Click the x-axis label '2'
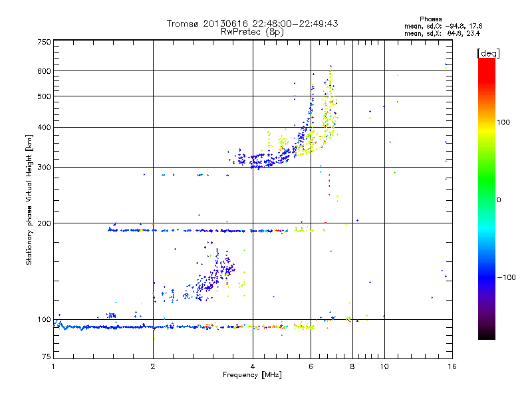Image resolution: width=532 pixels, height=399 pixels. pyautogui.click(x=153, y=366)
